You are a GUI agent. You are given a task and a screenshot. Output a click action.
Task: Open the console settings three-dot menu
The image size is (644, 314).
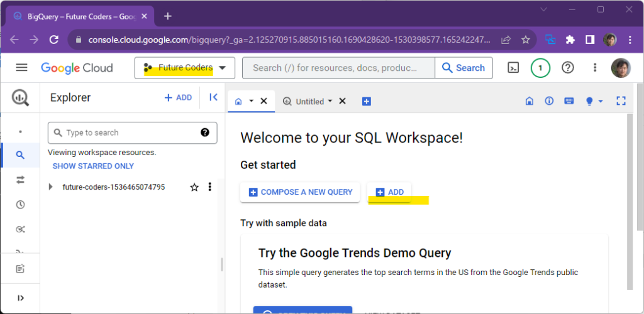coord(595,68)
